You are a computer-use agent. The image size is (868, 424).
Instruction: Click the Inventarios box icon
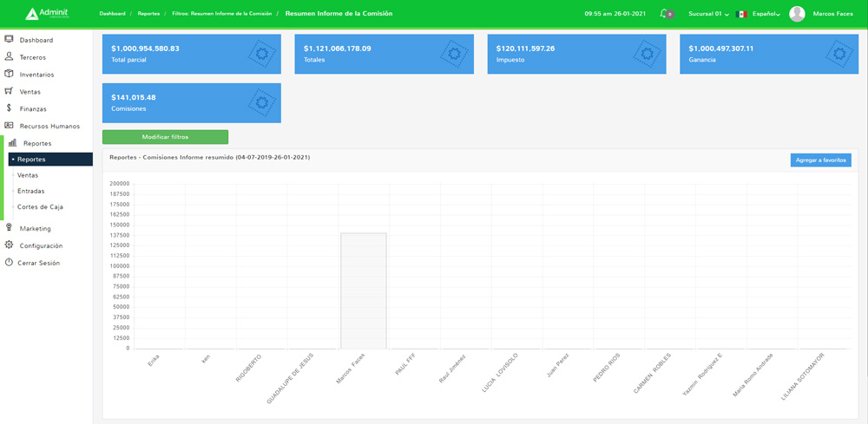pyautogui.click(x=9, y=74)
